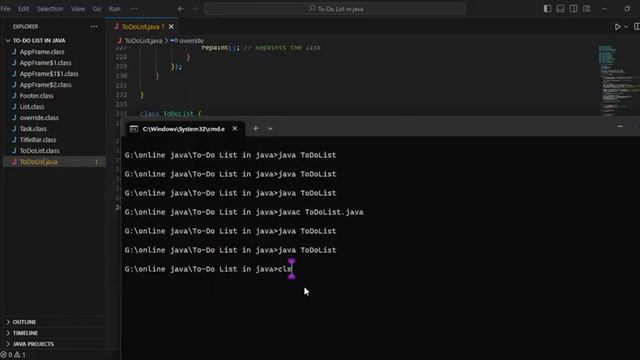This screenshot has height=360, width=640.
Task: Close the cmd.exe terminal tab
Action: (x=235, y=129)
